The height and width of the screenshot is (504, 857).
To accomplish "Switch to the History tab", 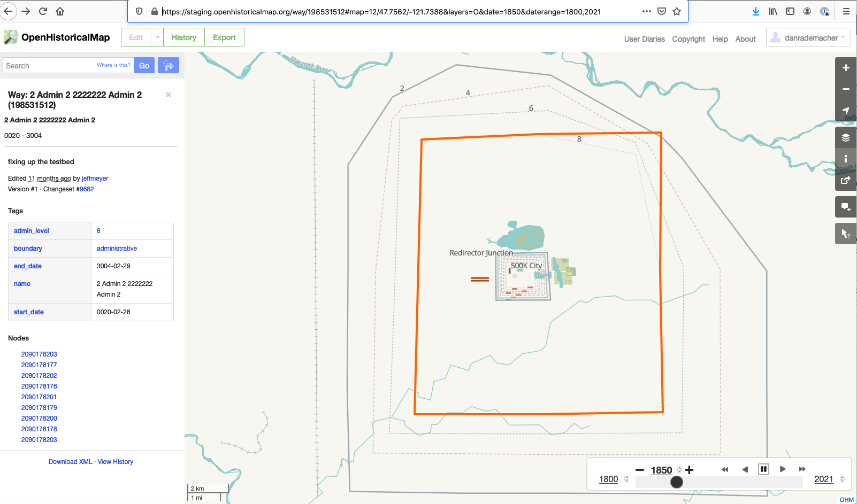I will [183, 37].
